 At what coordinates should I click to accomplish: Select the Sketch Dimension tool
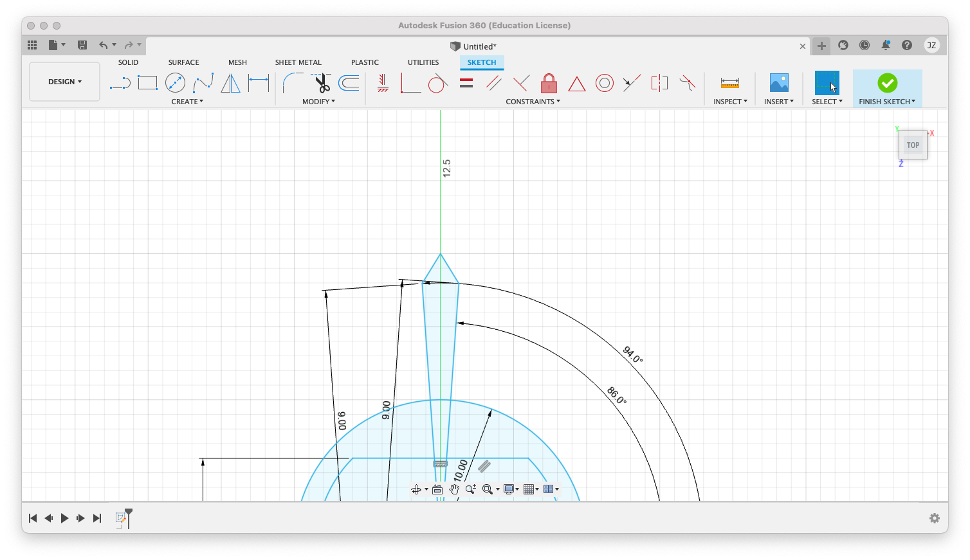tap(259, 83)
